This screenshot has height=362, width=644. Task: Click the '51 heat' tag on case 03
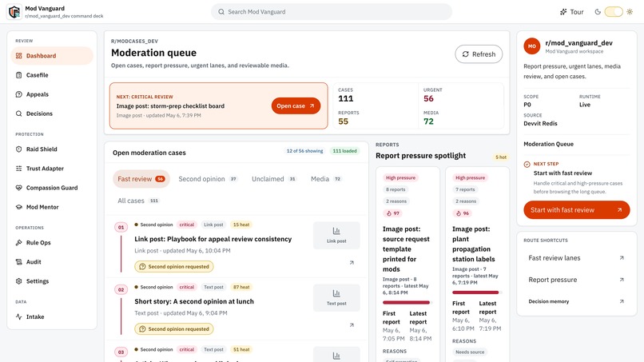point(241,350)
